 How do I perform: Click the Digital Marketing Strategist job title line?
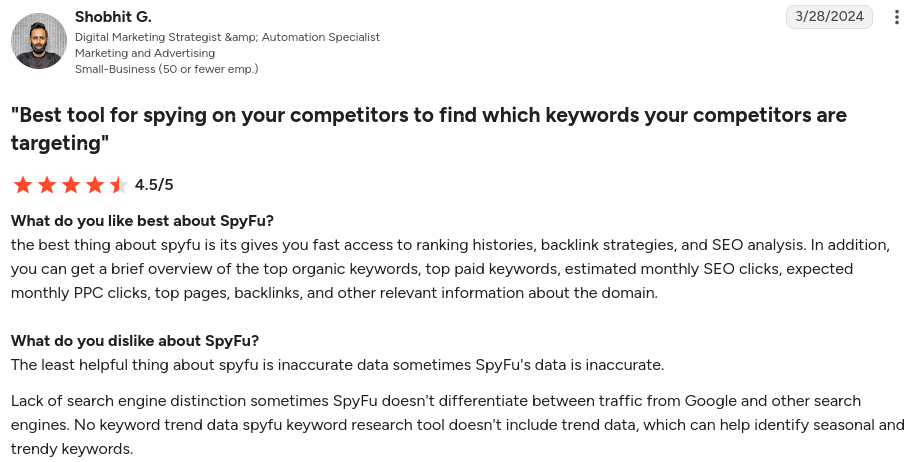coord(228,37)
